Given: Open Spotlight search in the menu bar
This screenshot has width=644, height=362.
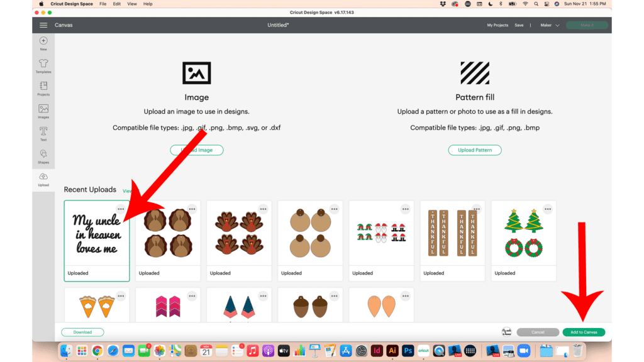Looking at the screenshot, I should point(536,4).
